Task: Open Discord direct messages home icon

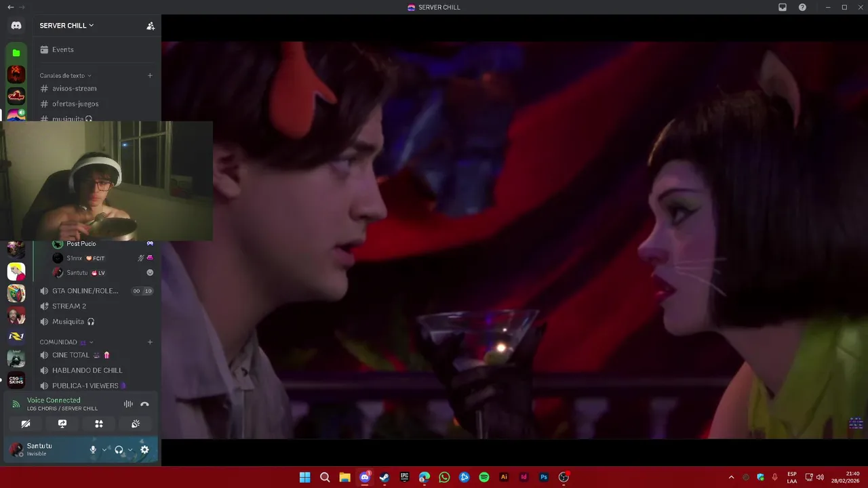Action: coord(16,26)
